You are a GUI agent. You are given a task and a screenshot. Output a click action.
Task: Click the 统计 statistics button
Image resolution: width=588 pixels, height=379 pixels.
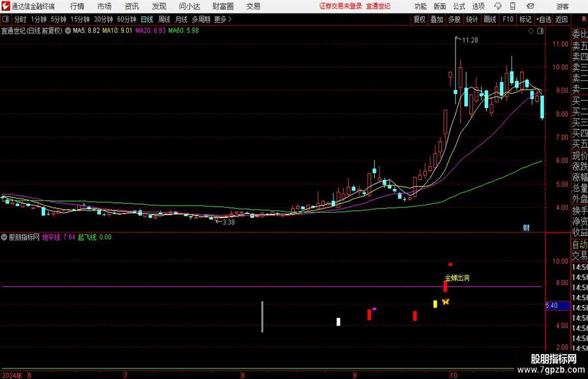tap(472, 19)
